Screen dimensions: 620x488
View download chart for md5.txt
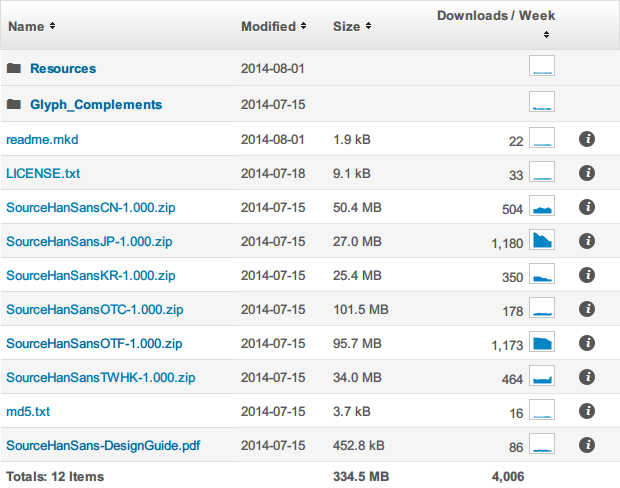542,410
